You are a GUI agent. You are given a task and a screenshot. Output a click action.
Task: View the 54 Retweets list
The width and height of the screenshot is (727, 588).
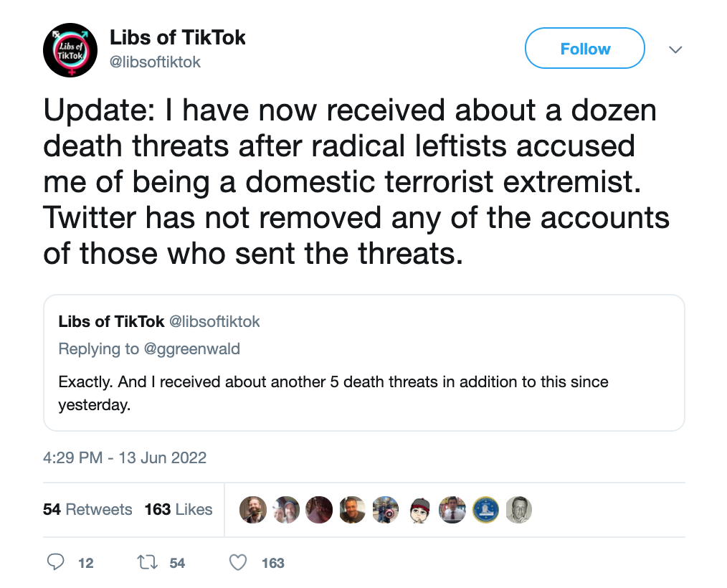tap(87, 509)
